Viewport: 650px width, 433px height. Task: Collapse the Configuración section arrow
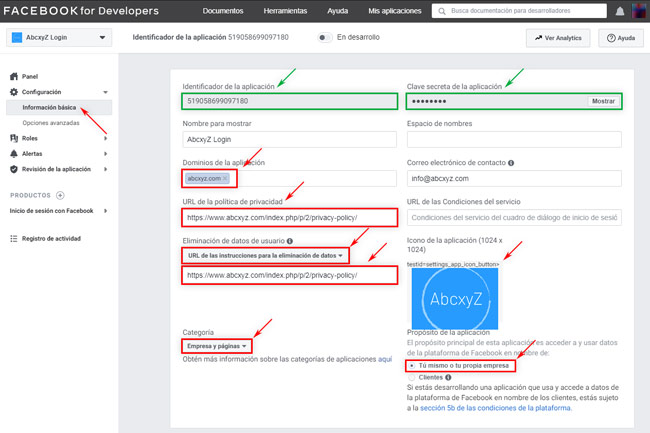point(105,92)
